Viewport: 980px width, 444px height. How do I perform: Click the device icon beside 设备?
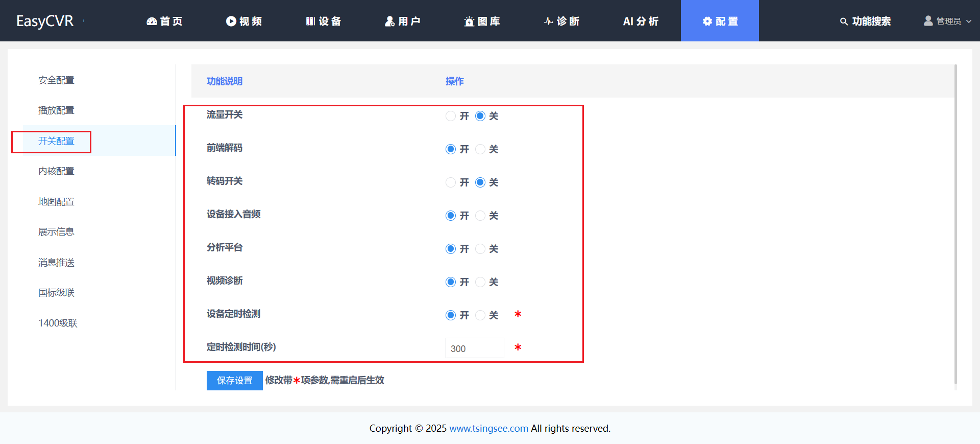pos(310,21)
